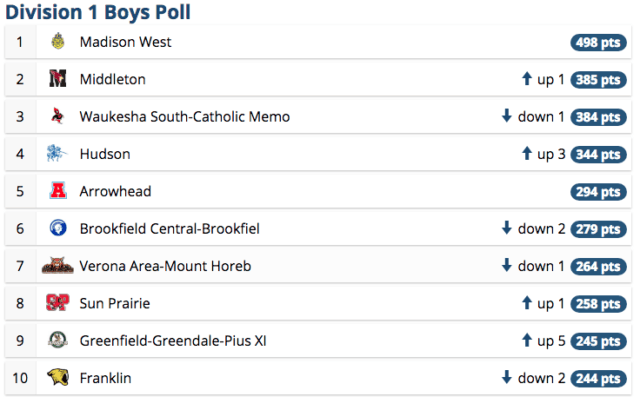Click the Middleton M logo
Screen dimensions: 640x397
point(58,78)
